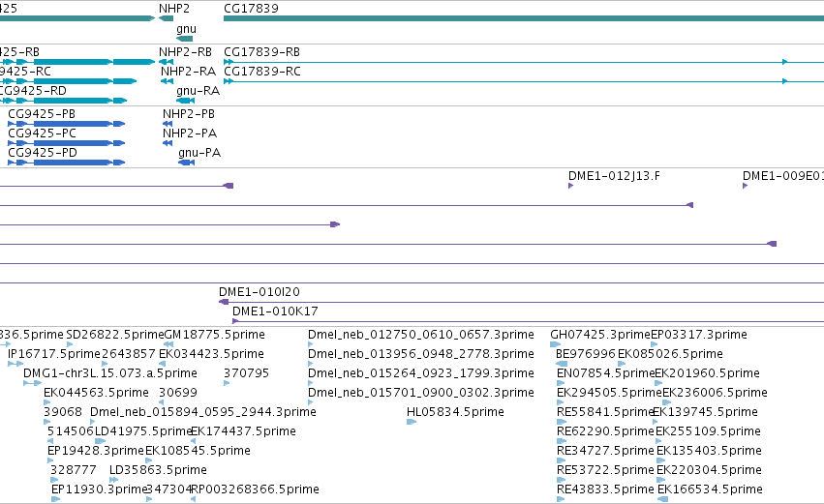Click EST HL05834.5prime
The width and height of the screenshot is (824, 504).
456,412
